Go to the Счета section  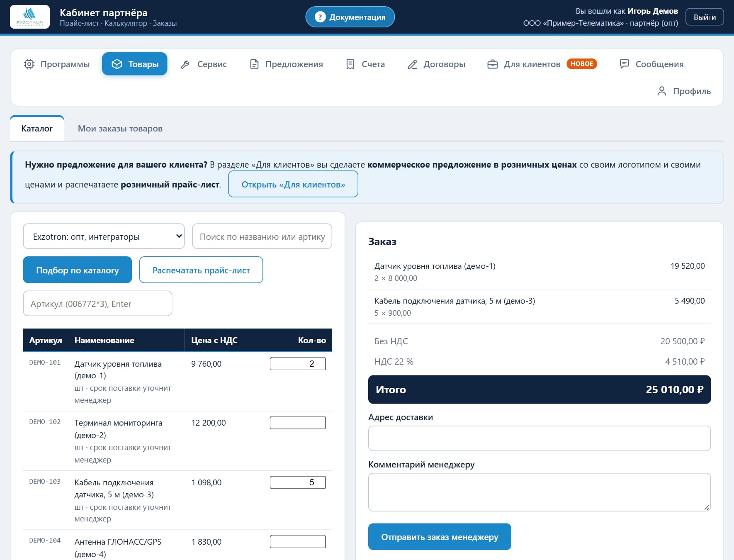[365, 64]
